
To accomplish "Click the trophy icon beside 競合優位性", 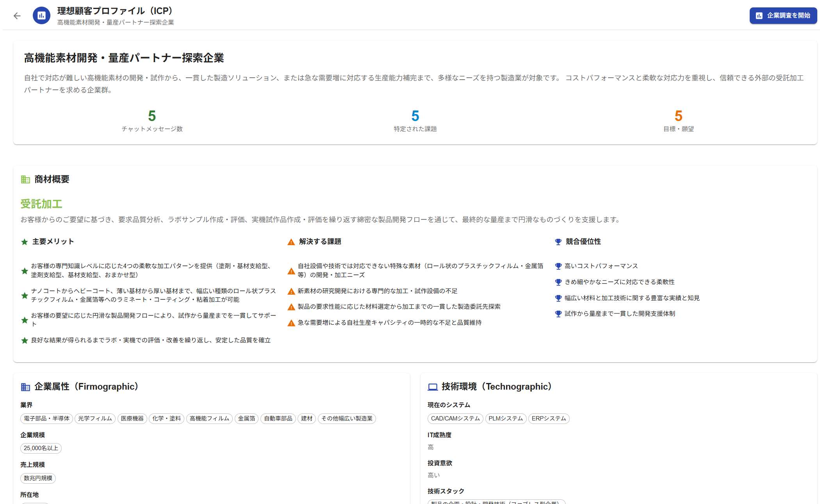I will 558,242.
